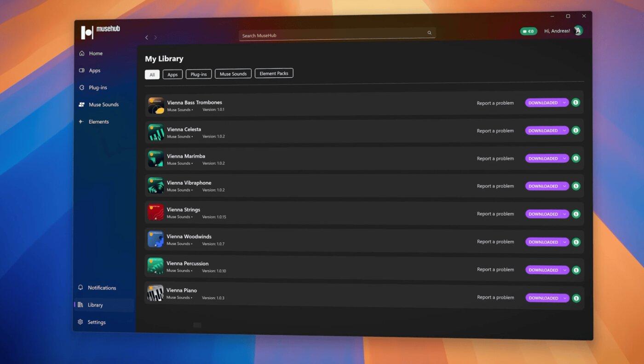The image size is (644, 364).
Task: Click green coin icon for Vienna Strings
Action: tap(576, 214)
